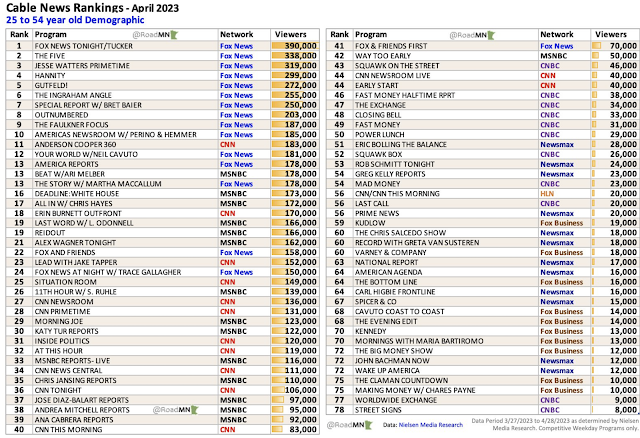640x438 pixels.
Task: Click 'CNN/CNN THIS MORNING' program name
Action: (x=397, y=193)
